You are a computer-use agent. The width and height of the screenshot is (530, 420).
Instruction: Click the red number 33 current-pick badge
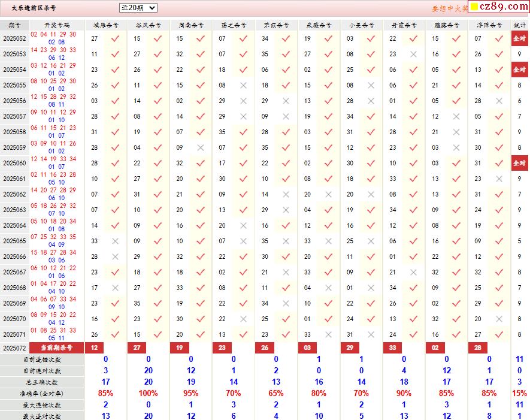tap(392, 348)
